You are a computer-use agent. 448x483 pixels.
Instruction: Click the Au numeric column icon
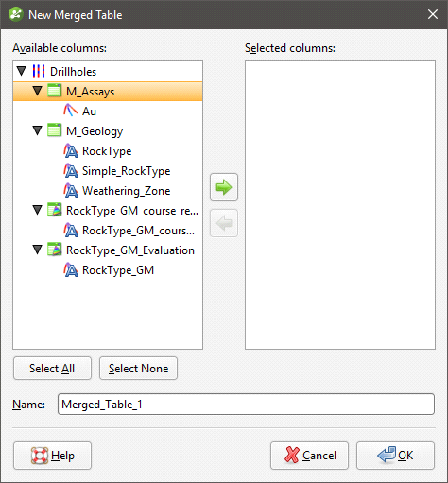tap(71, 111)
